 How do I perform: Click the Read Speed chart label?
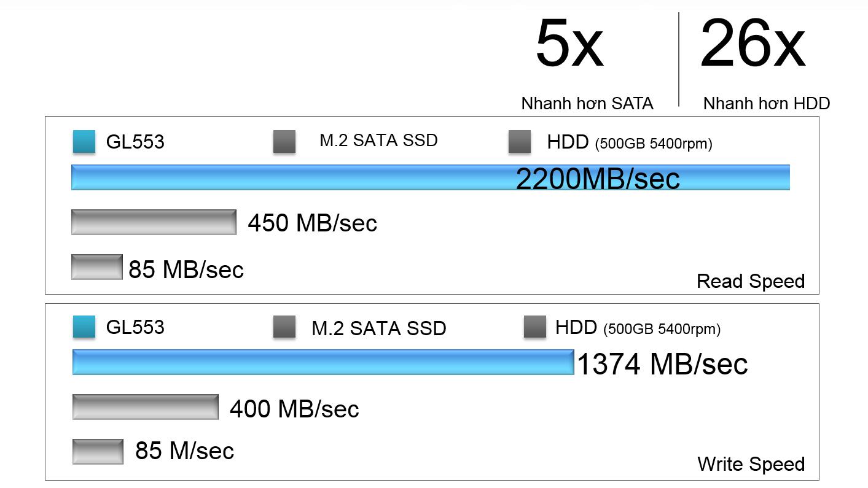[x=751, y=281]
